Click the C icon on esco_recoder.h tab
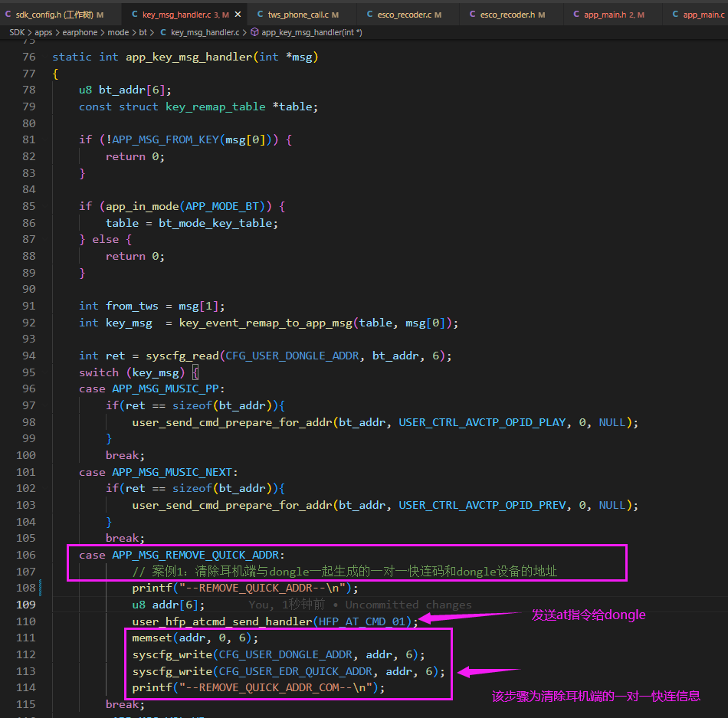The width and height of the screenshot is (728, 718). click(472, 15)
